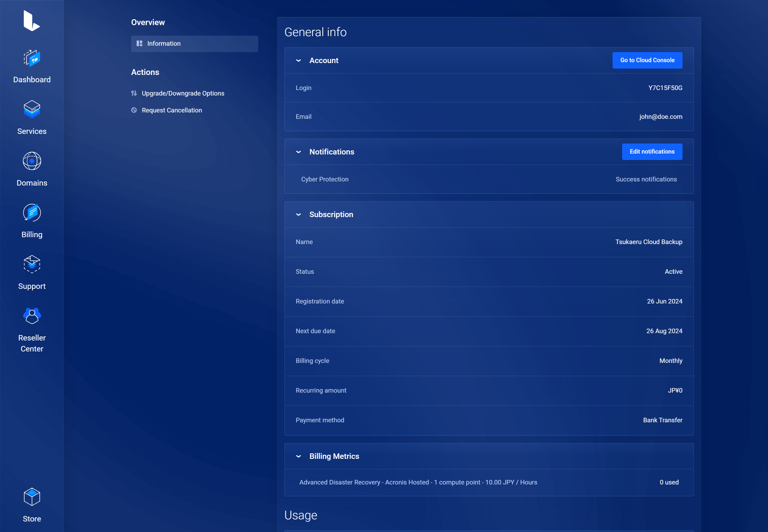Image resolution: width=768 pixels, height=532 pixels.
Task: Go to the Reseller Center label
Action: point(32,343)
